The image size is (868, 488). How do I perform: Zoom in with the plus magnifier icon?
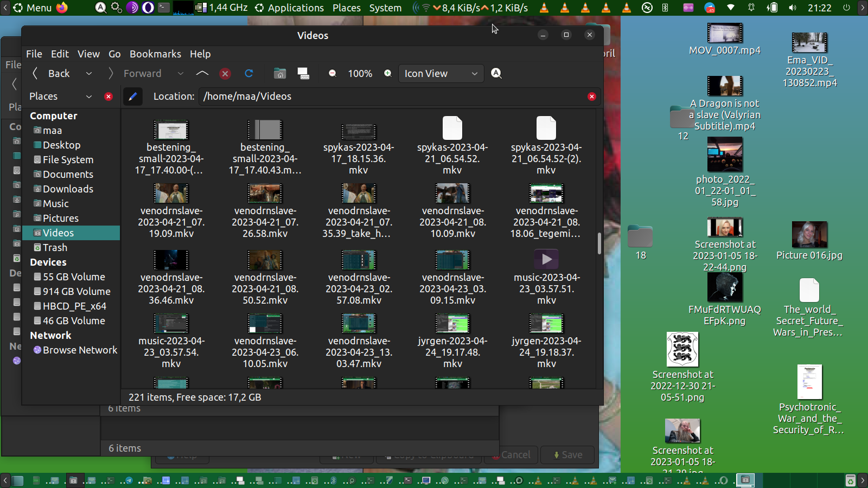point(388,74)
